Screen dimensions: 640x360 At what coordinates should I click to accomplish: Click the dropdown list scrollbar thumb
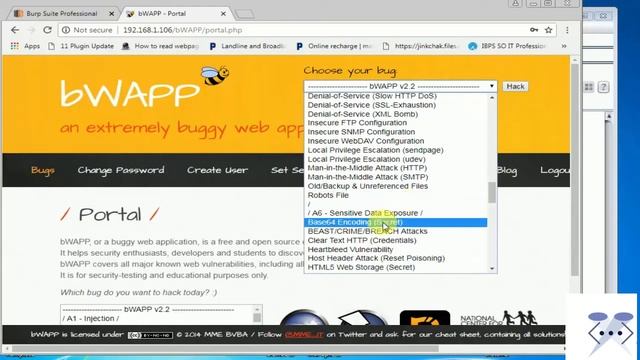(492, 192)
